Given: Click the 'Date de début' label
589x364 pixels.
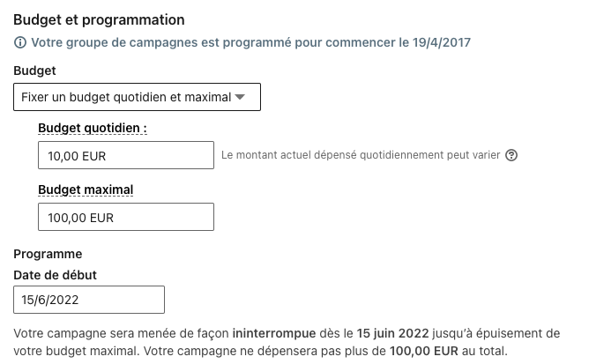Looking at the screenshot, I should pos(55,275).
